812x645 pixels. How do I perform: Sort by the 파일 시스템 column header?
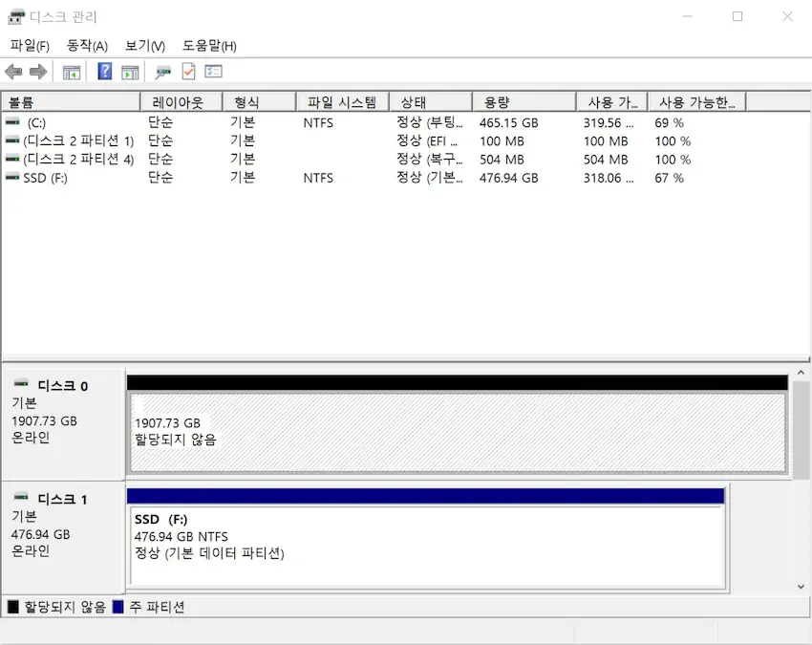pos(342,102)
